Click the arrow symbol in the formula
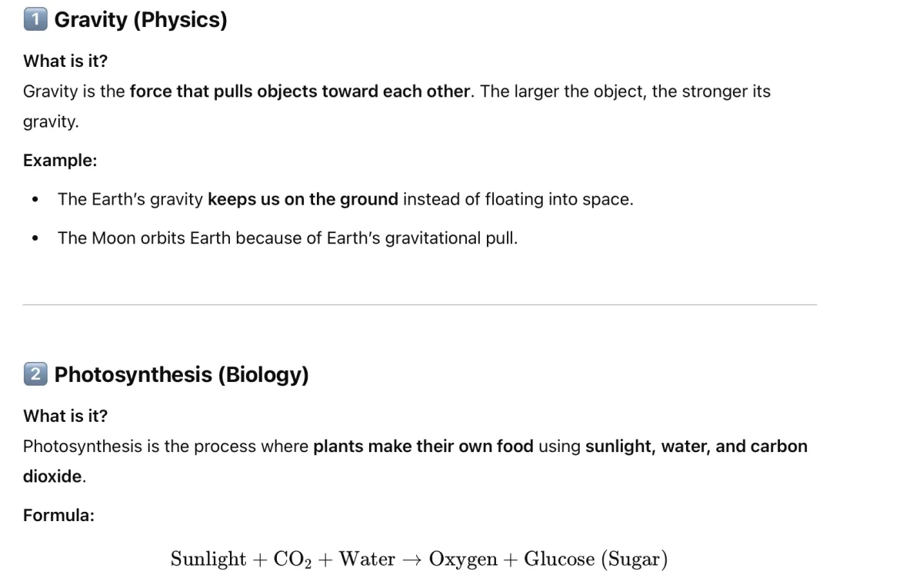This screenshot has height=588, width=923. [x=412, y=560]
